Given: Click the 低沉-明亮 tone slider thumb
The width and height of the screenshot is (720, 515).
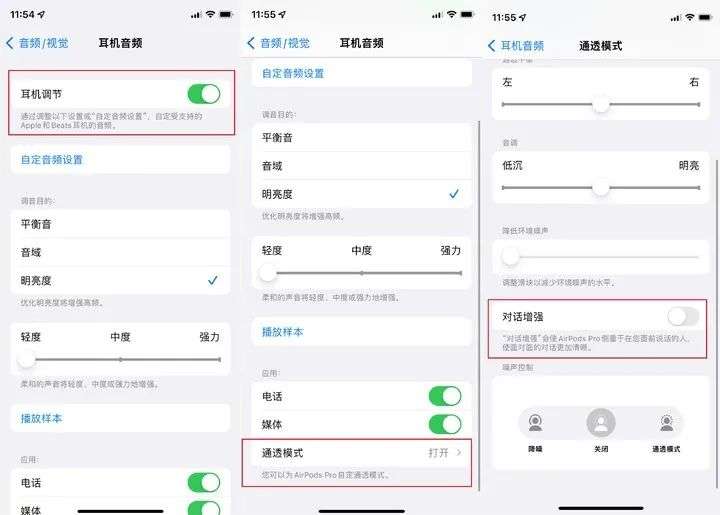Looking at the screenshot, I should tap(601, 188).
